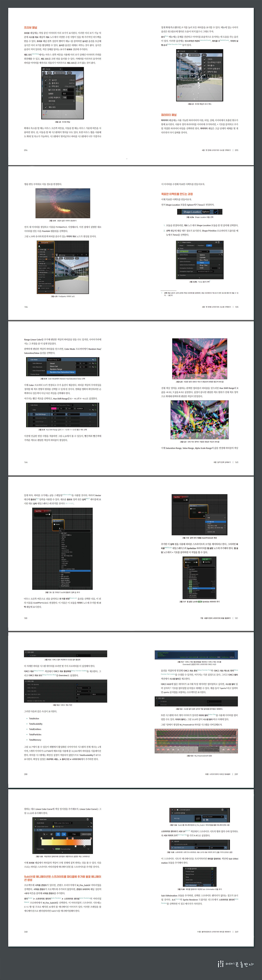Open the Figure 6.20 red particle image
The height and width of the screenshot is (980, 262).
click(x=200, y=359)
